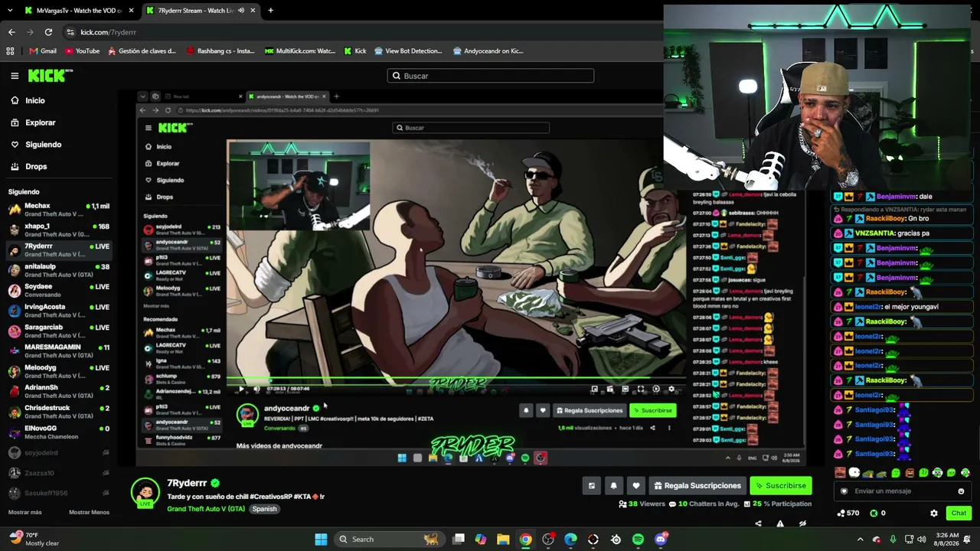Click the shield icon in the chat box

(x=844, y=491)
